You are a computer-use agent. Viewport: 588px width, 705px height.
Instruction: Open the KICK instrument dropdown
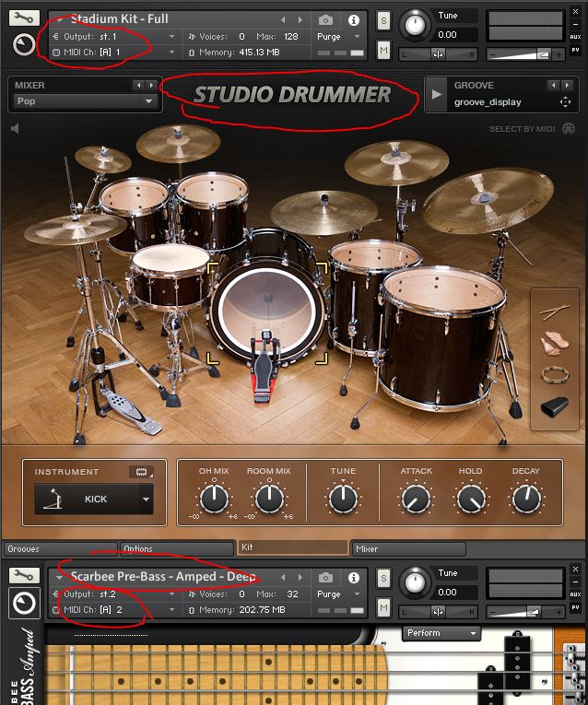tap(94, 499)
